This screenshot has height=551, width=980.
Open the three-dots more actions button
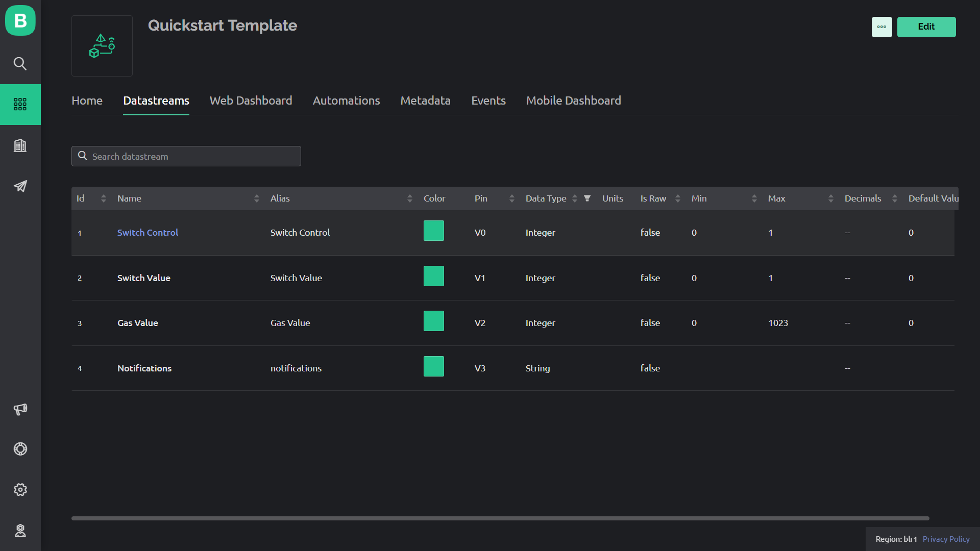point(881,27)
